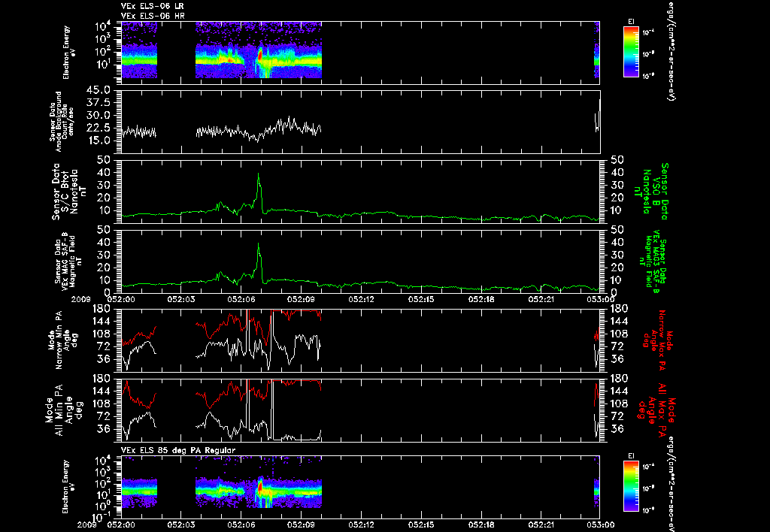Screen dimensions: 770x532
Task: Click the "37.5" count rate tick label
Action: [99, 103]
